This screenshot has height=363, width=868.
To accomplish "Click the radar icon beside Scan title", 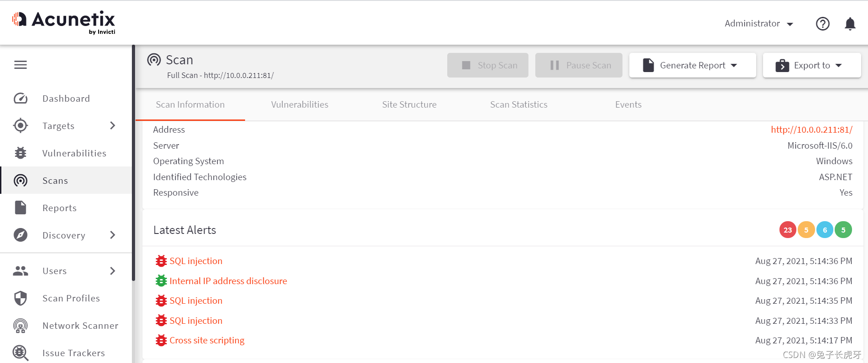I will 154,60.
